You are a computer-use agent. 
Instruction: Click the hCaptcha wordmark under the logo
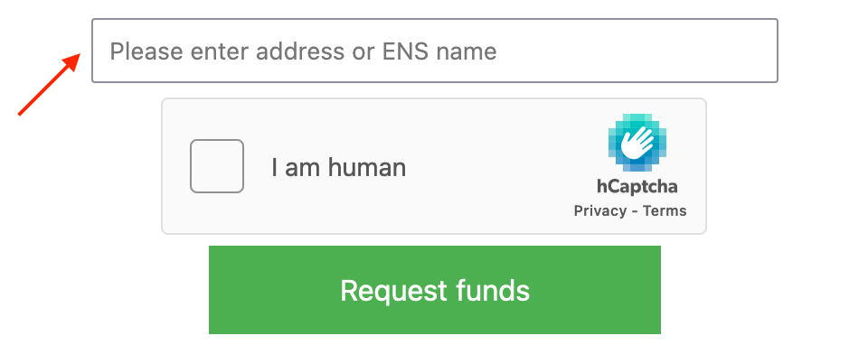637,186
